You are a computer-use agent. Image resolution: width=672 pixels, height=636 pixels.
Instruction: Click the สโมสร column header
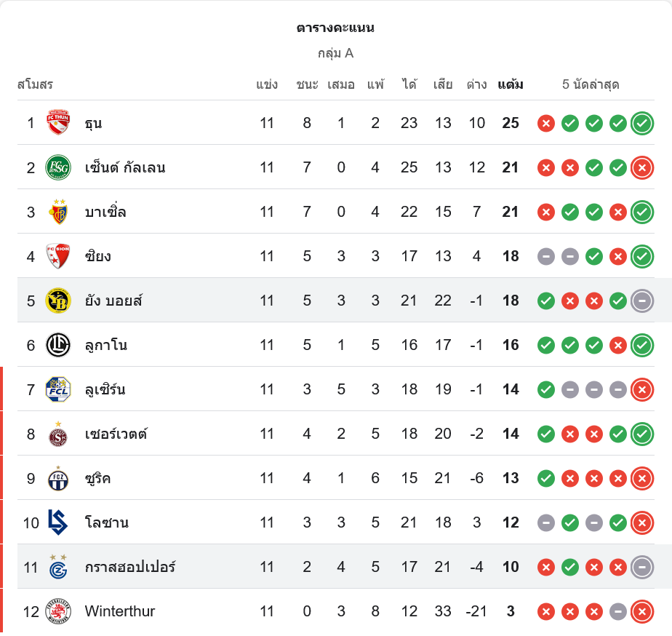(x=35, y=84)
